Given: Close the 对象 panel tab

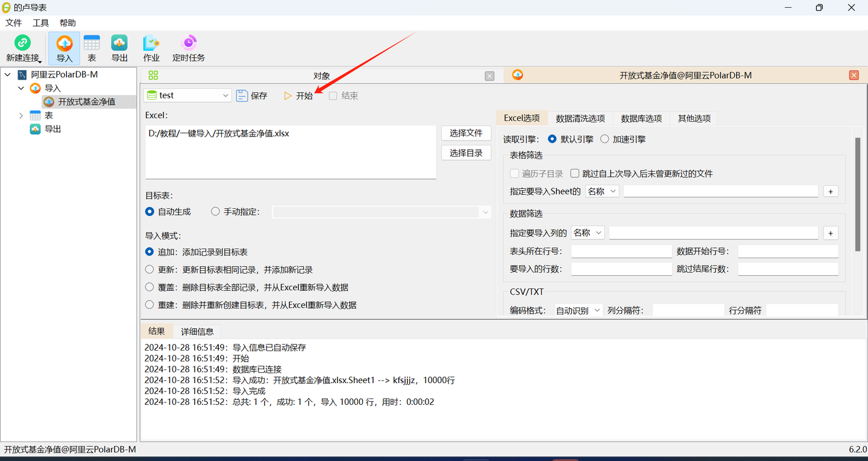Looking at the screenshot, I should pyautogui.click(x=489, y=75).
